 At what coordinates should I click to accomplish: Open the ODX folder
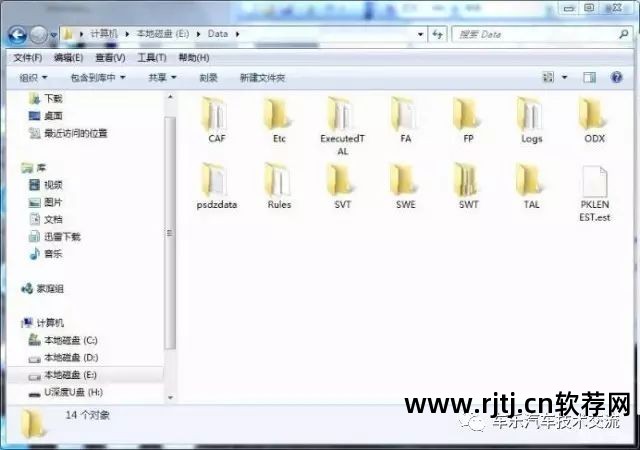[594, 120]
